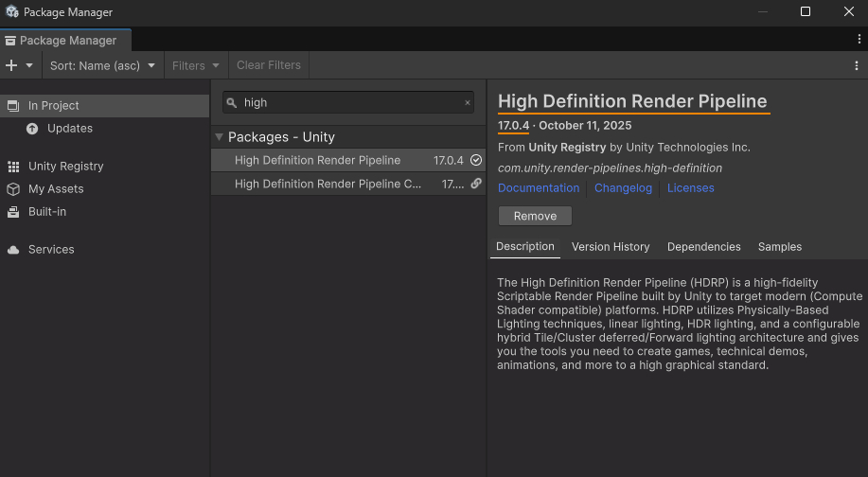Open the Sort: Name (asc) dropdown
This screenshot has height=477, width=868.
click(x=103, y=65)
